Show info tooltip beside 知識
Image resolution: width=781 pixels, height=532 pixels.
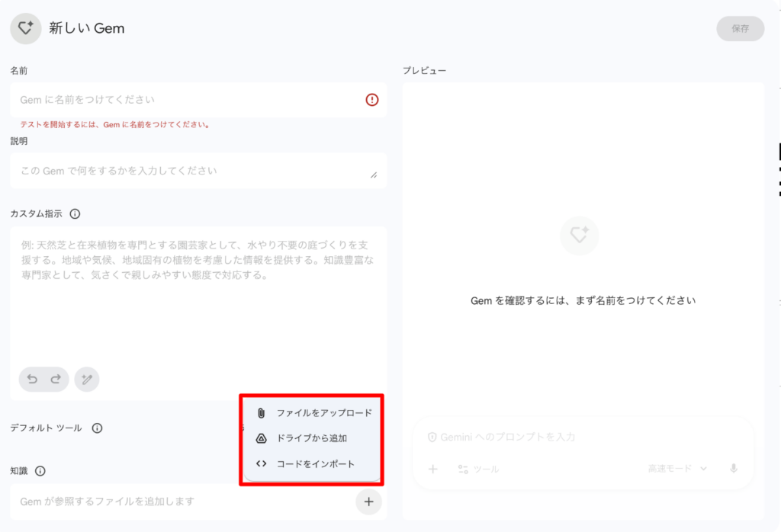(40, 471)
